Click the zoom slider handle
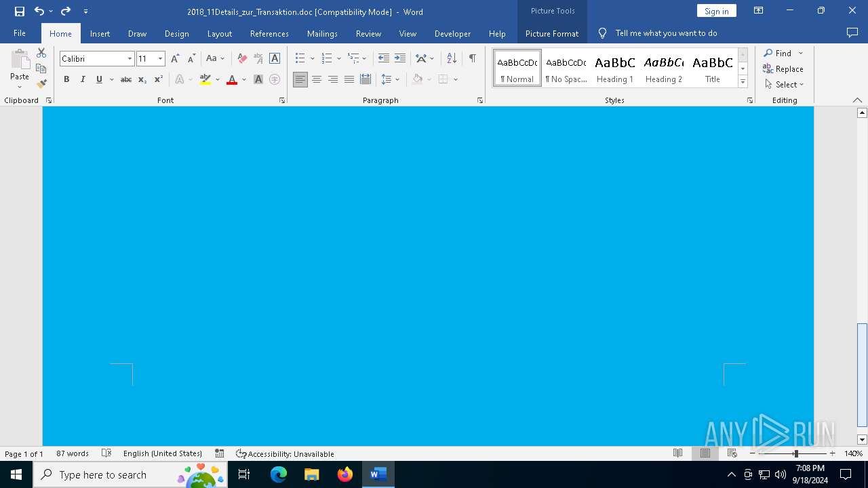Image resolution: width=868 pixels, height=488 pixels. pos(796,453)
